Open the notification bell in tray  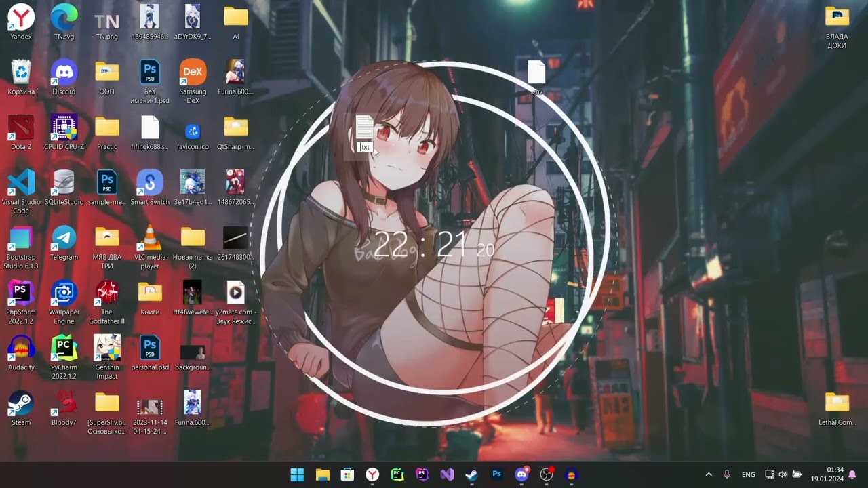tap(852, 474)
